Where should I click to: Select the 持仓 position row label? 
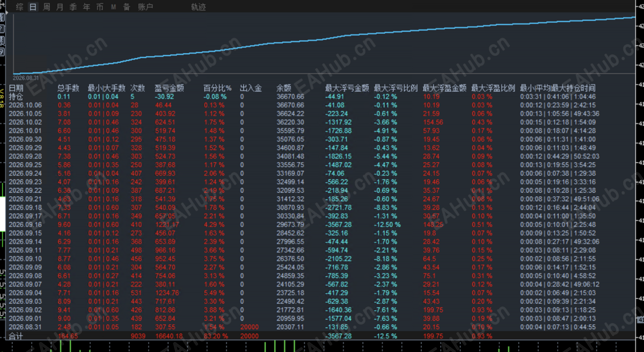point(16,97)
